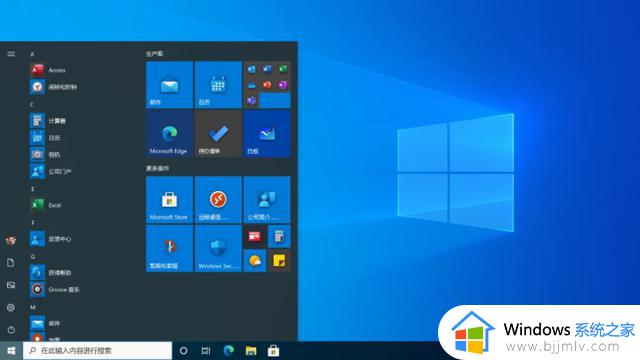Screen dimensions: 640x360
Task: Click the user account avatar in Start sidebar
Action: coord(11,241)
